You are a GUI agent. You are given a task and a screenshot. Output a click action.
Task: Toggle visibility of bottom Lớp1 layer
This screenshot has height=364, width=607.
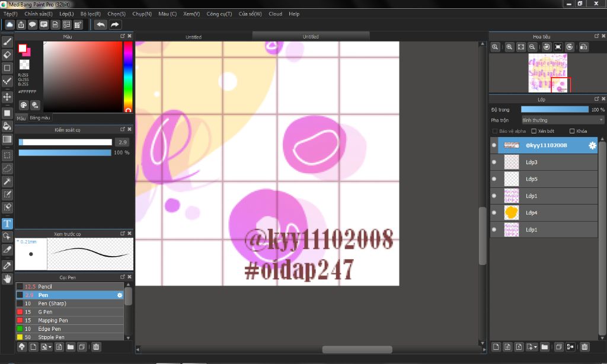[x=494, y=229]
